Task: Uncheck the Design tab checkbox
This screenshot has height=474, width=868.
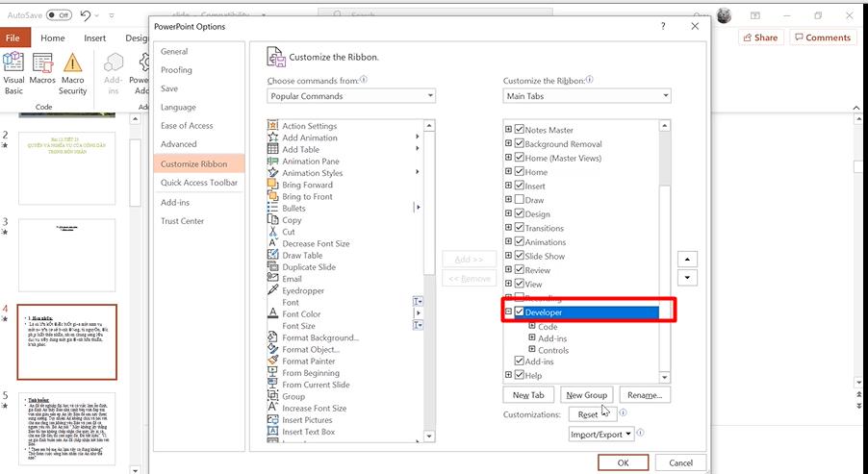Action: click(519, 213)
